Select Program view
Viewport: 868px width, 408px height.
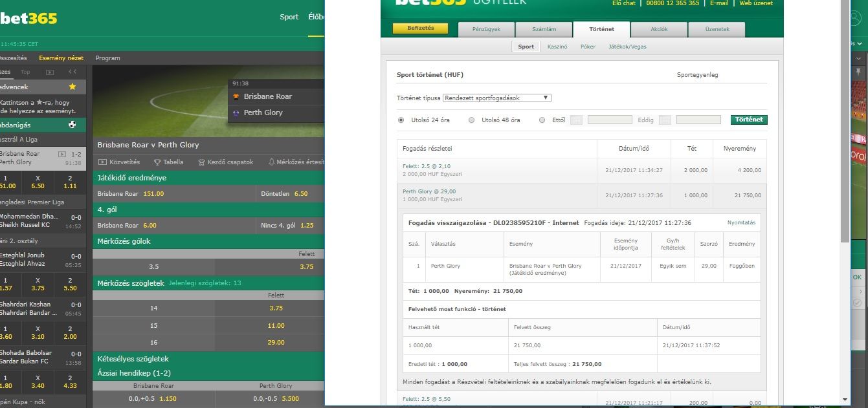[108, 58]
